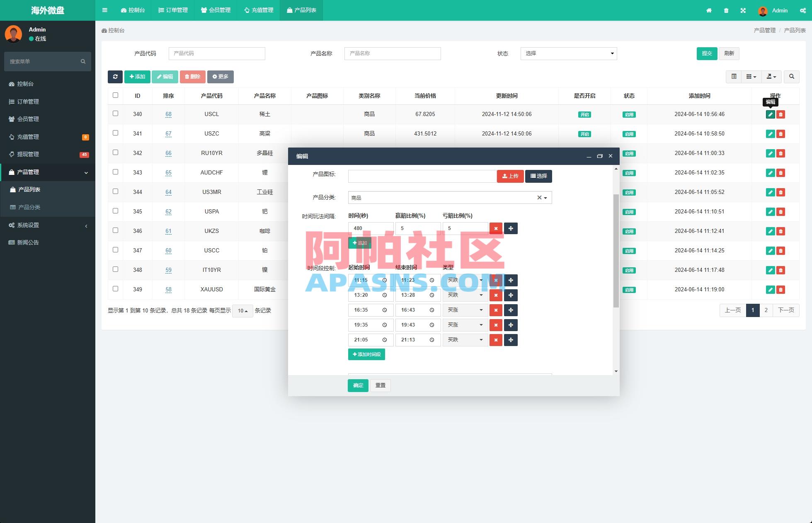Check the row checkbox for product US3MR

point(115,191)
